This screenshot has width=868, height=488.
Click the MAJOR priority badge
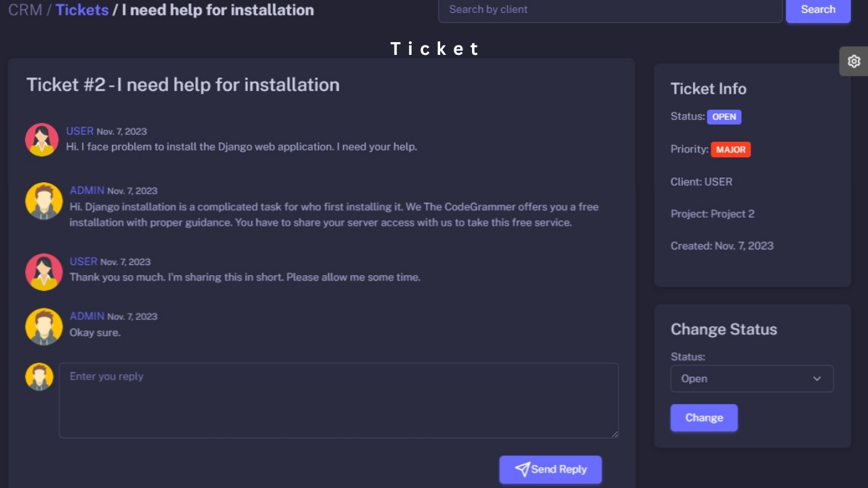point(730,149)
